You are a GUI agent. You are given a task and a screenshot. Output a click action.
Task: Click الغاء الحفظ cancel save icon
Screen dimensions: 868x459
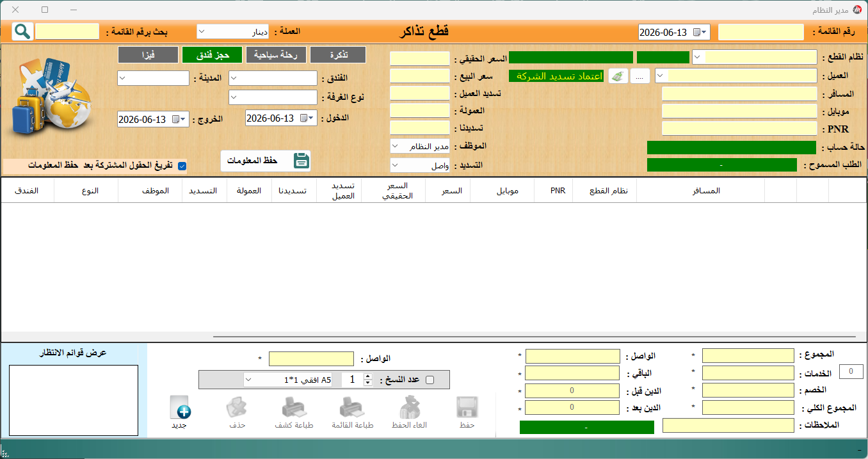[x=410, y=408]
